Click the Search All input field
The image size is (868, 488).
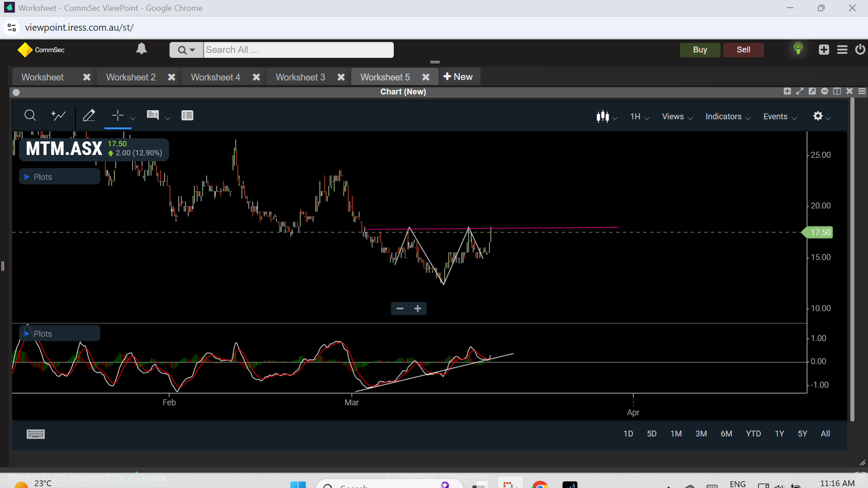tap(298, 50)
